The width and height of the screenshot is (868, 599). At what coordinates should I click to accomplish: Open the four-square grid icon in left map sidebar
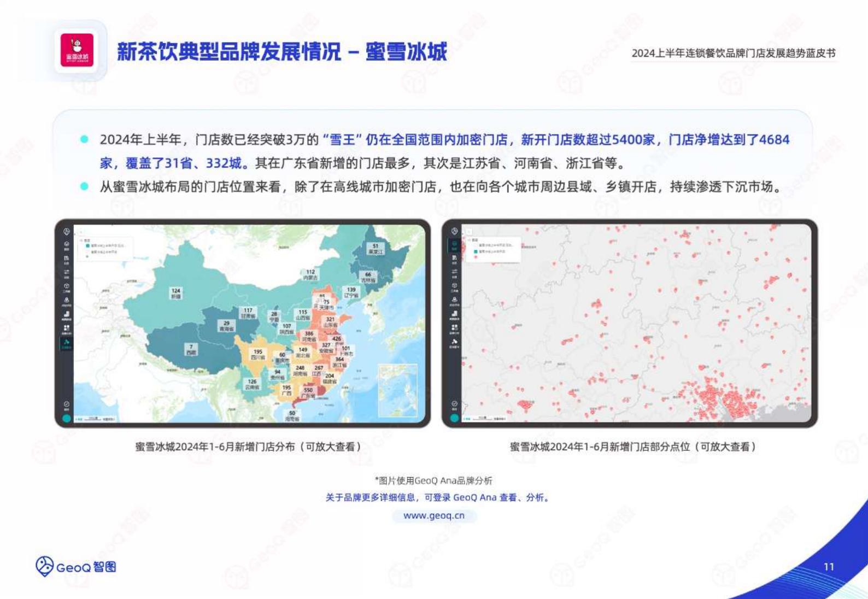[66, 329]
